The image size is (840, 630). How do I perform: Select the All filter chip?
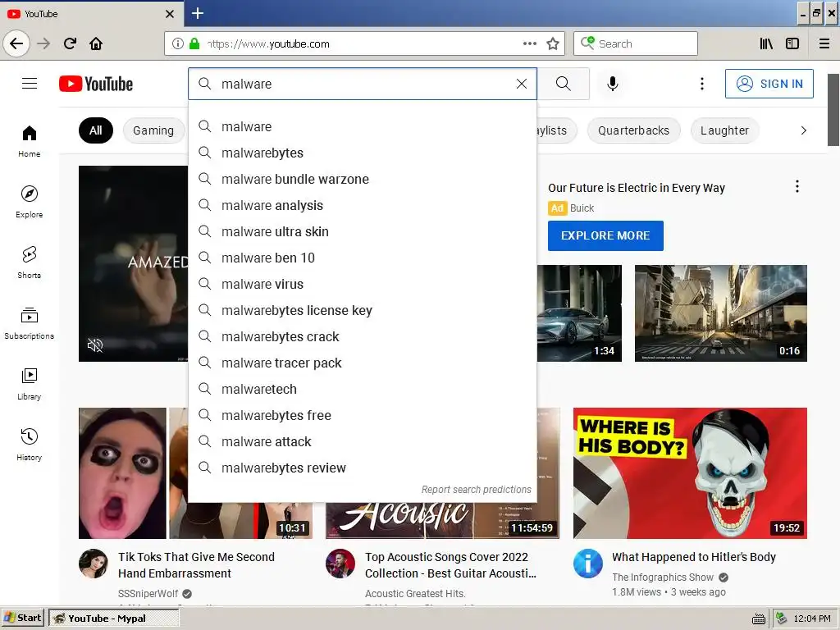(x=96, y=130)
